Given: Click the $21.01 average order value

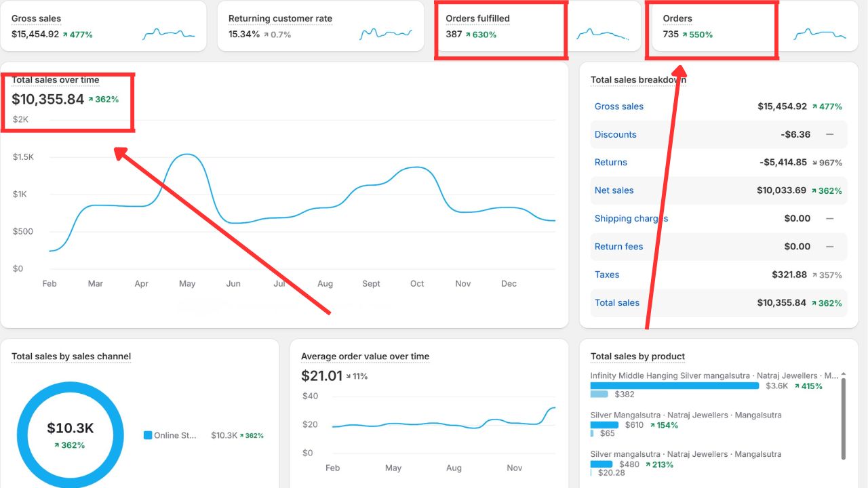Looking at the screenshot, I should pyautogui.click(x=321, y=375).
